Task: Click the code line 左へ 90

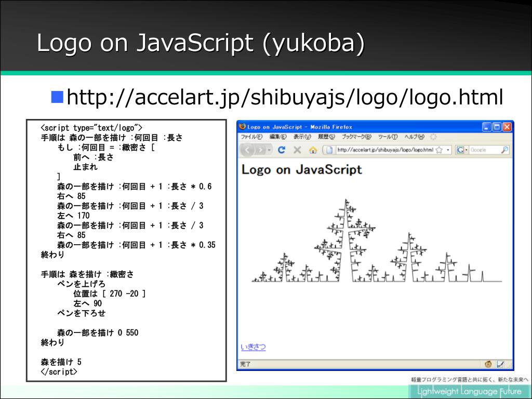Action: coord(87,303)
